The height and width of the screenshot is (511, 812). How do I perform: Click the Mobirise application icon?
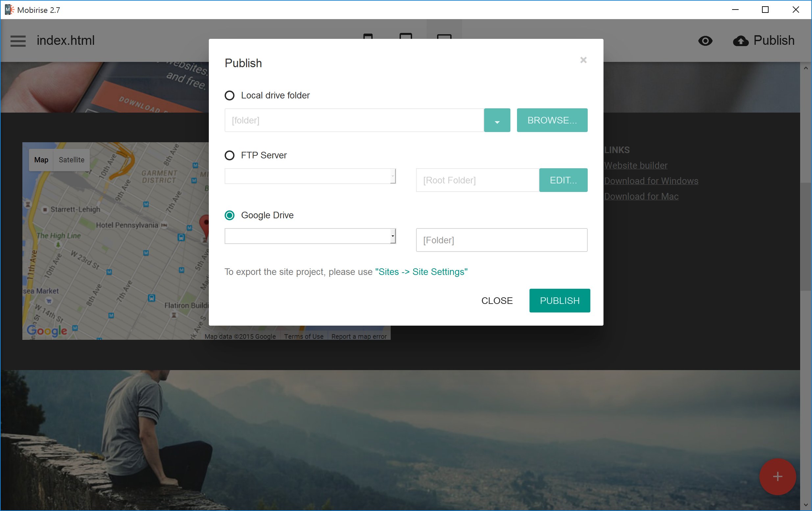tap(8, 9)
